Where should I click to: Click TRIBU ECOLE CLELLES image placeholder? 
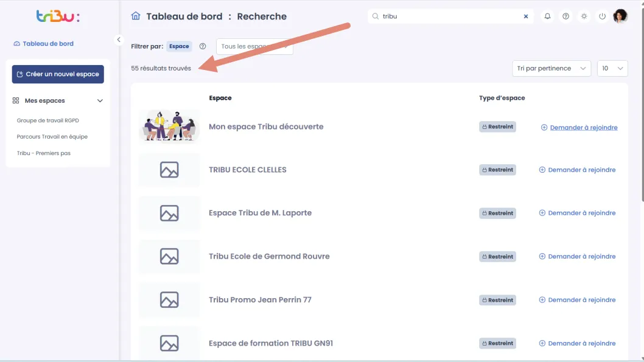169,170
